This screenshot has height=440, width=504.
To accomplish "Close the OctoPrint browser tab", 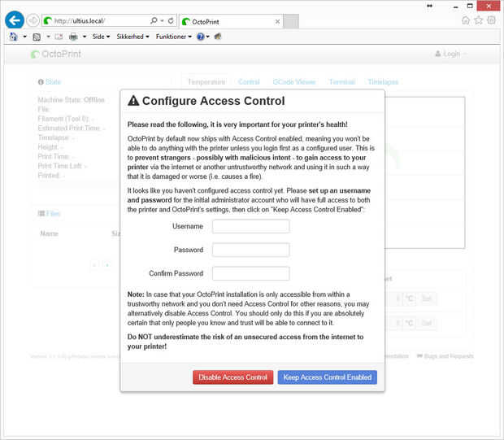I will click(277, 21).
